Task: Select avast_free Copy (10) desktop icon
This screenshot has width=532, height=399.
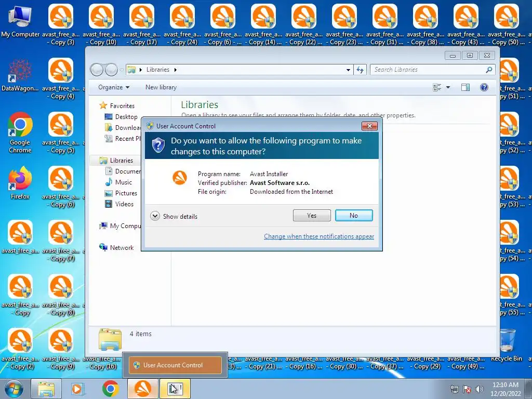Action: tap(101, 24)
